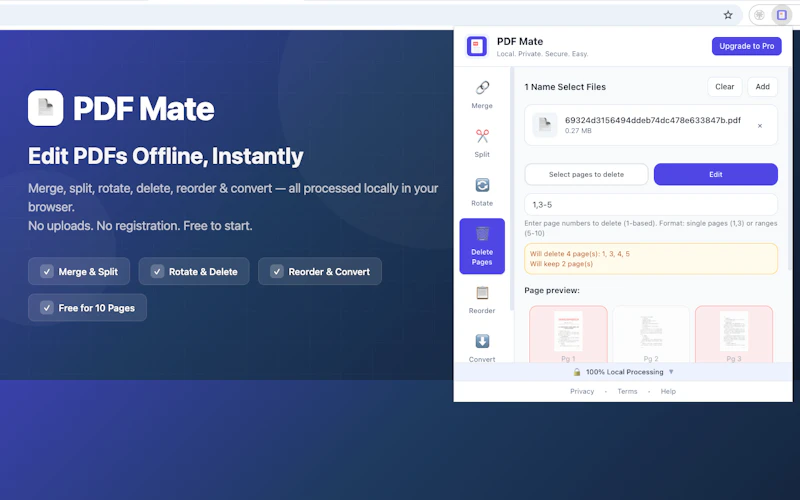This screenshot has width=800, height=500.
Task: Click the 'Will delete 4 page(s)' notice
Action: click(651, 259)
